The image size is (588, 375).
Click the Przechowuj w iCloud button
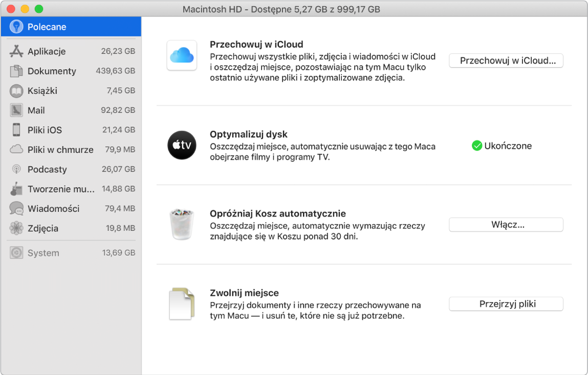(x=506, y=60)
